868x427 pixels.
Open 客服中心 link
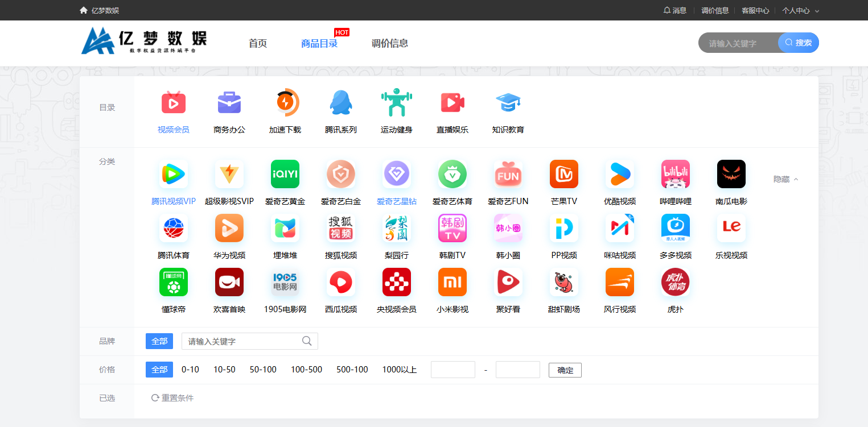pyautogui.click(x=755, y=10)
